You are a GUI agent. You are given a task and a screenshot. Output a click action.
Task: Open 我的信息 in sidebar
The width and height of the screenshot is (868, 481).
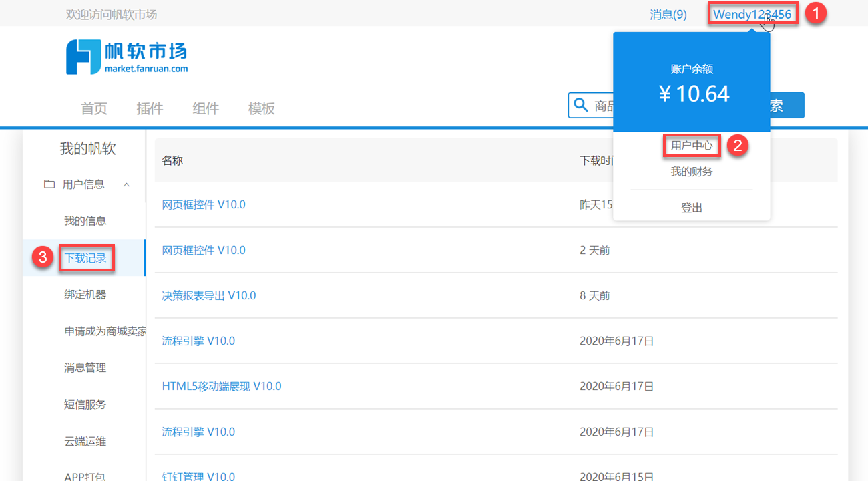(x=85, y=221)
